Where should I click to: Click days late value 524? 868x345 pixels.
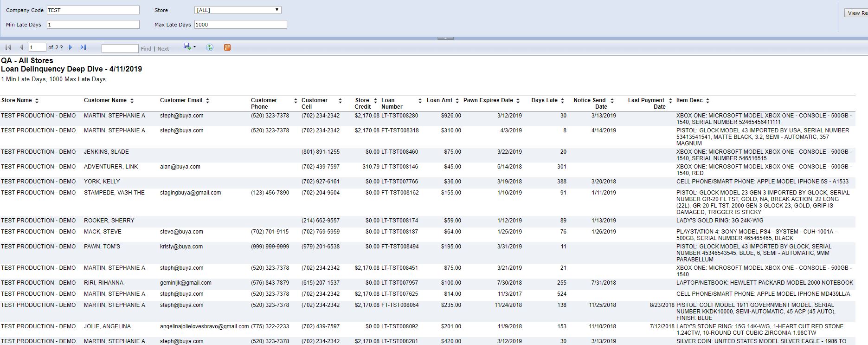click(562, 294)
